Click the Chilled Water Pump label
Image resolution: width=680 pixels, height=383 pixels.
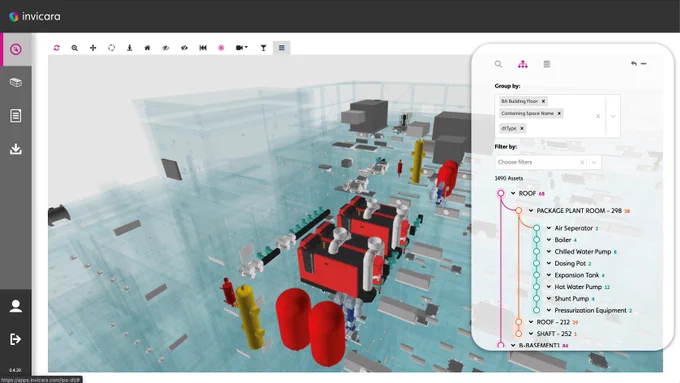tap(582, 252)
